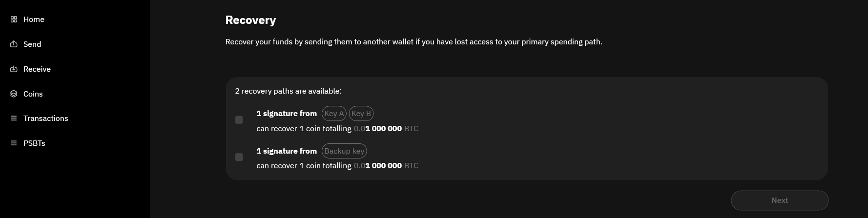Go to the Send page label

(32, 44)
